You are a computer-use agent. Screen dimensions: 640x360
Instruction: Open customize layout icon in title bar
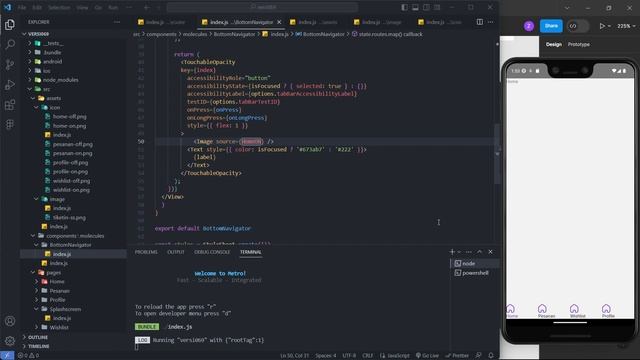[437, 7]
